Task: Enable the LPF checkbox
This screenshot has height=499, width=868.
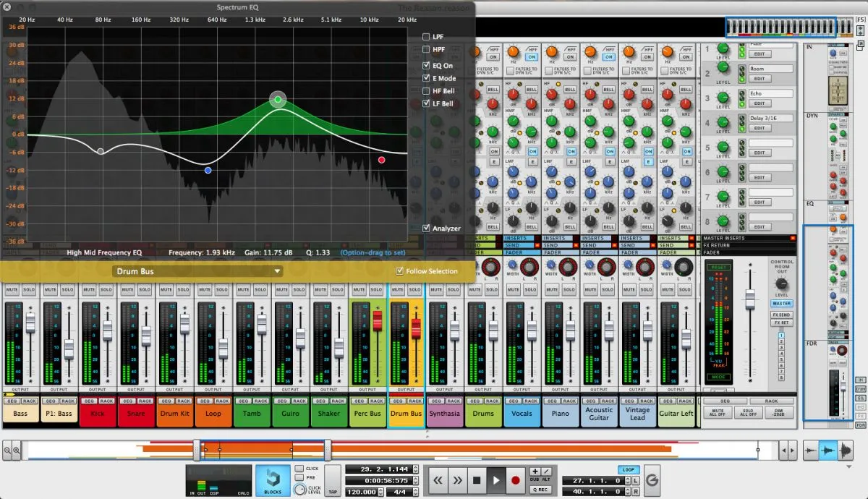Action: point(427,36)
